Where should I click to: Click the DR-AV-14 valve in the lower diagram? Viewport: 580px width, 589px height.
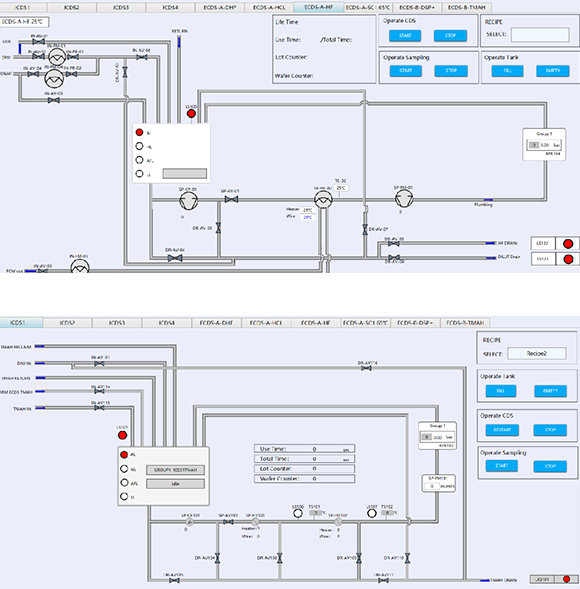click(x=366, y=368)
